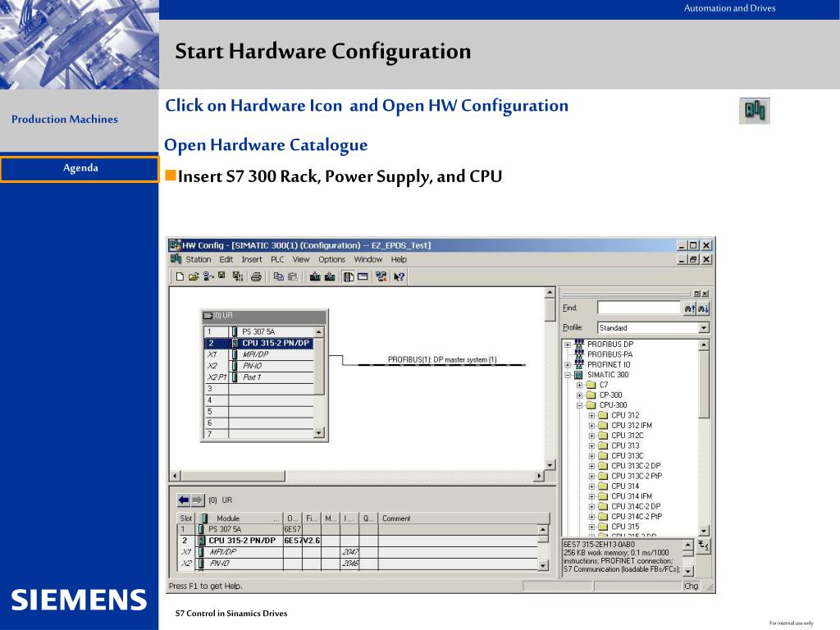
Task: Select PS 307 5A row in the detail table
Action: pyautogui.click(x=358, y=529)
